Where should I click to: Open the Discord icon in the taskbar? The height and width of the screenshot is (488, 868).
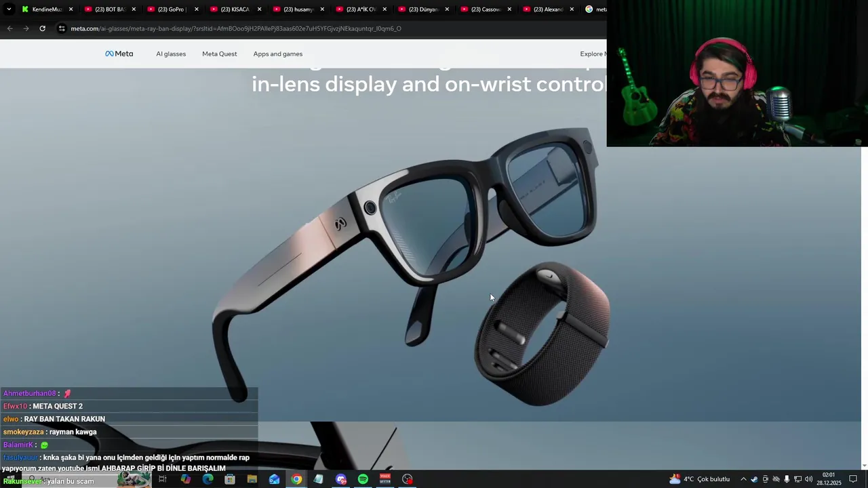(341, 479)
